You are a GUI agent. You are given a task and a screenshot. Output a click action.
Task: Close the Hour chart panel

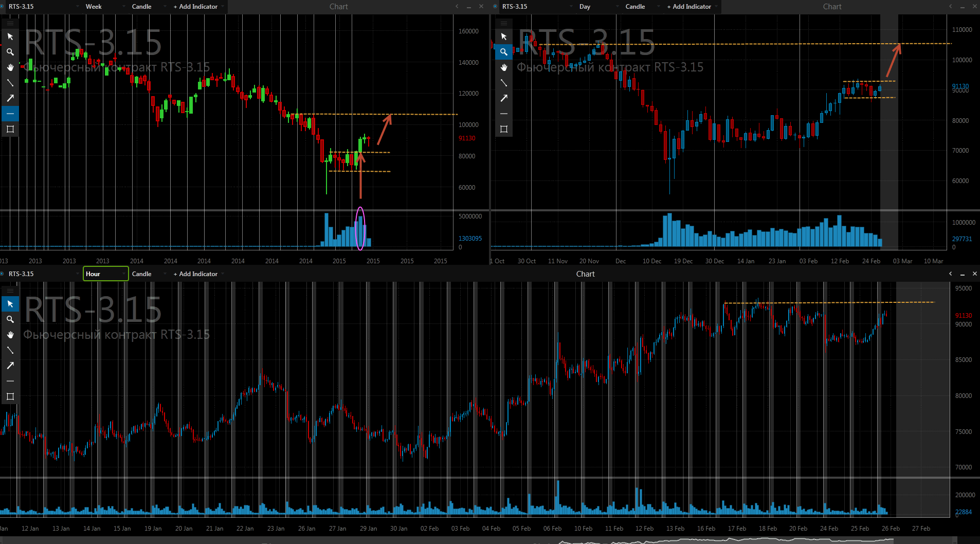[974, 274]
